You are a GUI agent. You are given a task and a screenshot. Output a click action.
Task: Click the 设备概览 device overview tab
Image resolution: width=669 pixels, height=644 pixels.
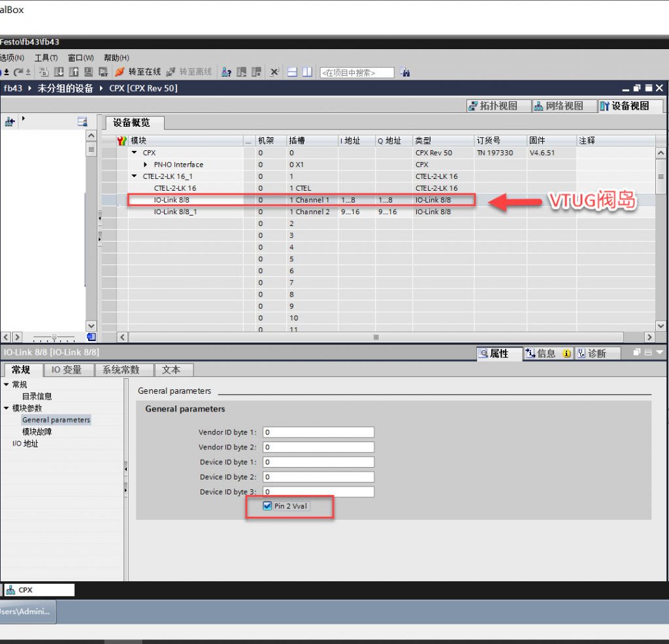(135, 123)
